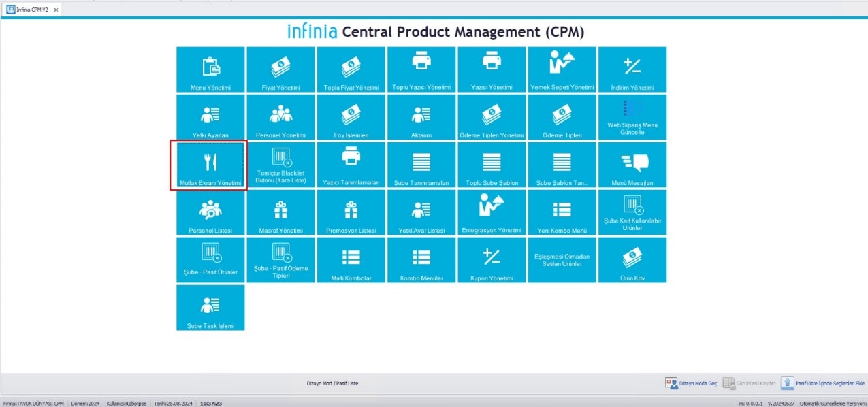Open Ödeme Tipleri Yönetimi tile

[x=492, y=117]
